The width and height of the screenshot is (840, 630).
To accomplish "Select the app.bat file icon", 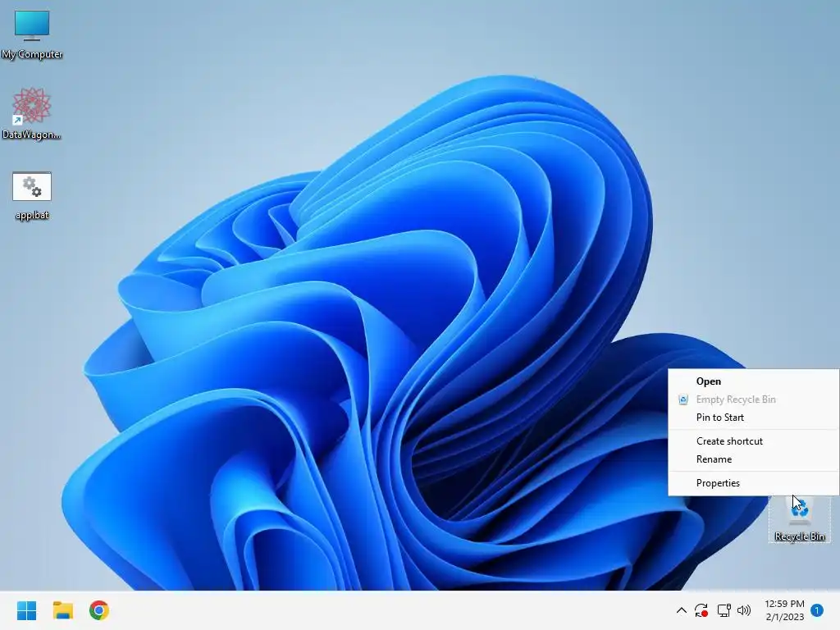I will [x=32, y=195].
